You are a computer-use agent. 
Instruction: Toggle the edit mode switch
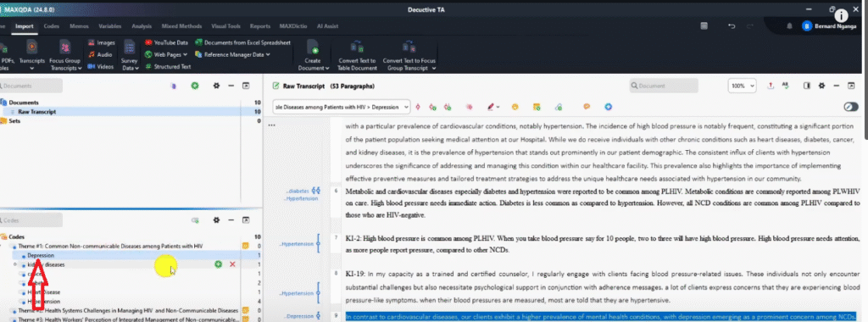[851, 106]
